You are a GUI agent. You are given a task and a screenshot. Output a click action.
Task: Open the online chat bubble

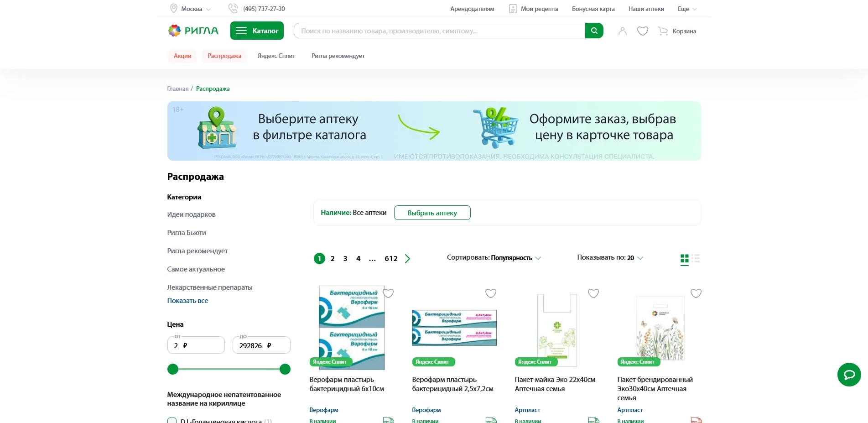(849, 375)
